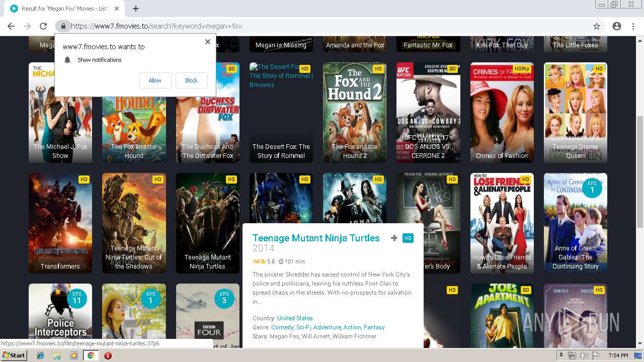Viewport: 644px width, 362px height.
Task: Click the EPS 1 badge on Anne of Green Gables
Action: [592, 188]
